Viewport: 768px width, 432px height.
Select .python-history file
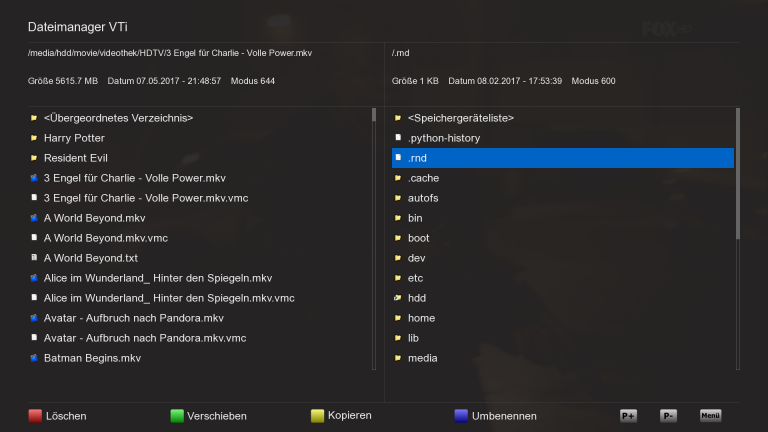[444, 138]
